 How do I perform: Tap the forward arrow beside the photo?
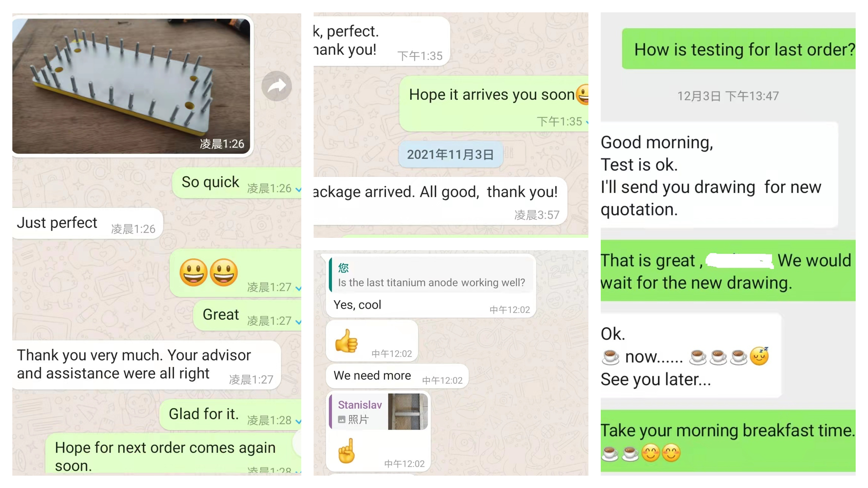(x=276, y=86)
